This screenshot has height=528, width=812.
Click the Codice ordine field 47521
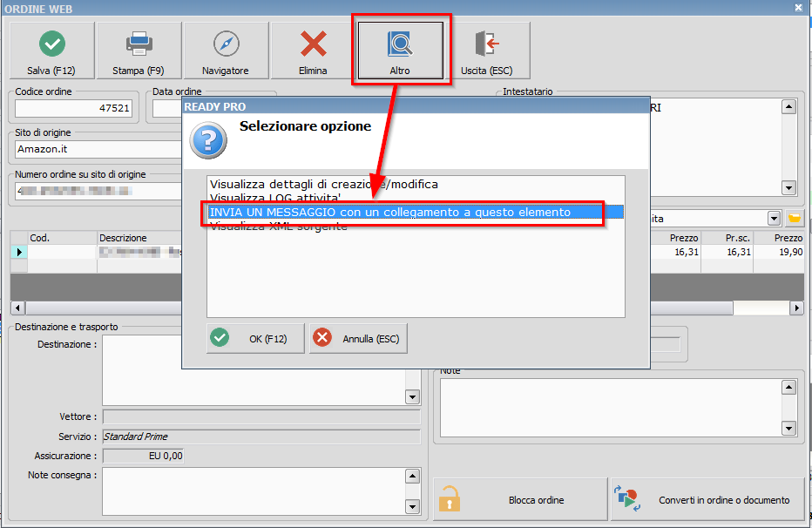pos(73,108)
